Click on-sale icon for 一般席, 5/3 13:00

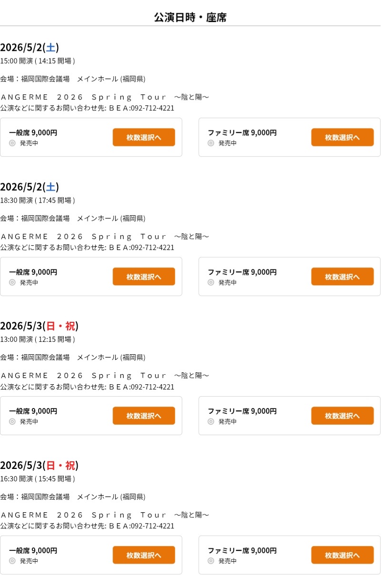12,421
